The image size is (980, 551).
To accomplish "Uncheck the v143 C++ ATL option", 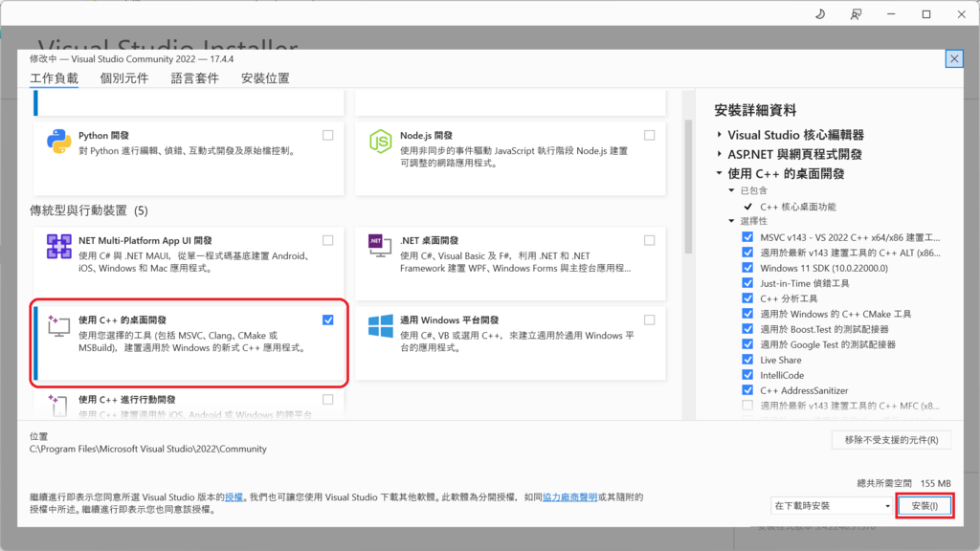I will (747, 253).
